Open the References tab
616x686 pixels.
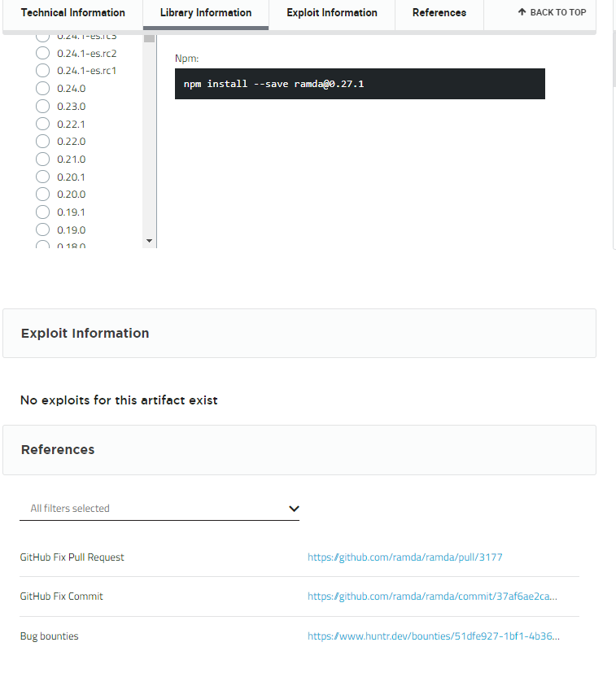[x=439, y=13]
